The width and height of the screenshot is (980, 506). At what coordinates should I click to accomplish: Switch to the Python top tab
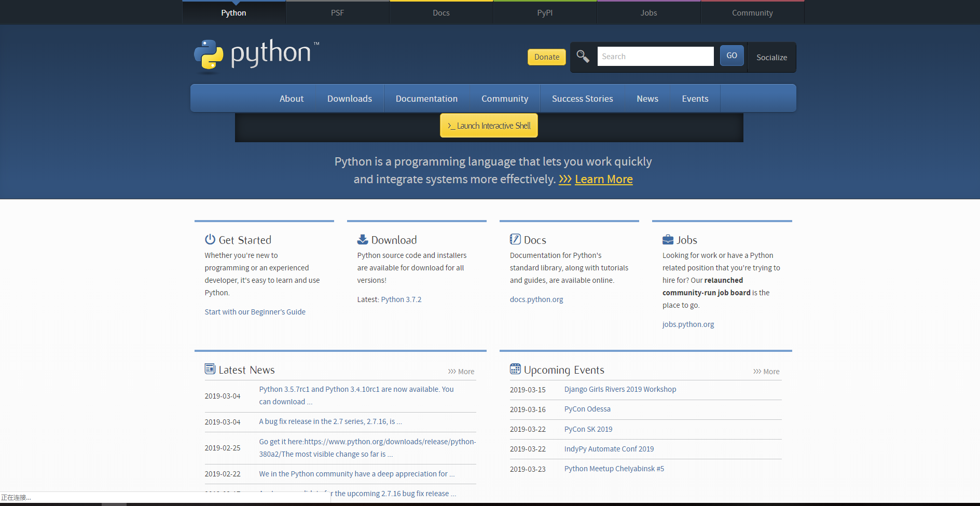(x=233, y=12)
